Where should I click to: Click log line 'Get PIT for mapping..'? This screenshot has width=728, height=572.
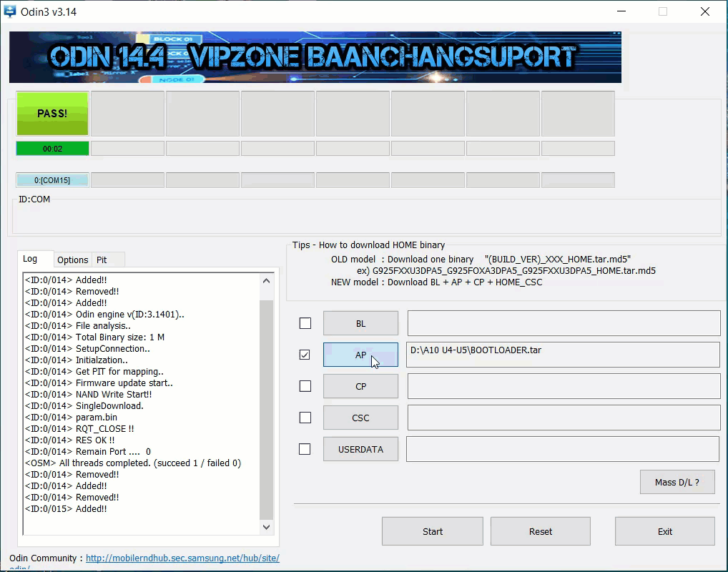pyautogui.click(x=94, y=371)
